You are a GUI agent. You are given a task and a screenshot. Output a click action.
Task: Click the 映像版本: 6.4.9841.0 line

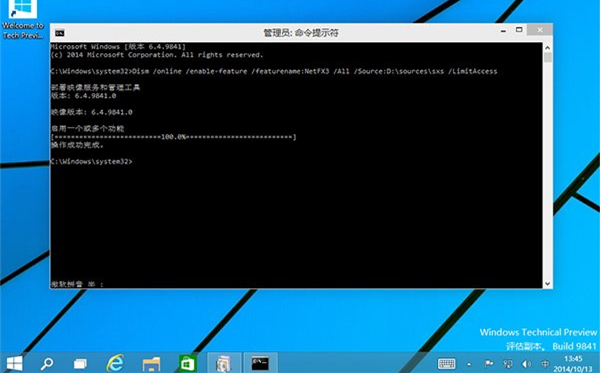click(91, 112)
